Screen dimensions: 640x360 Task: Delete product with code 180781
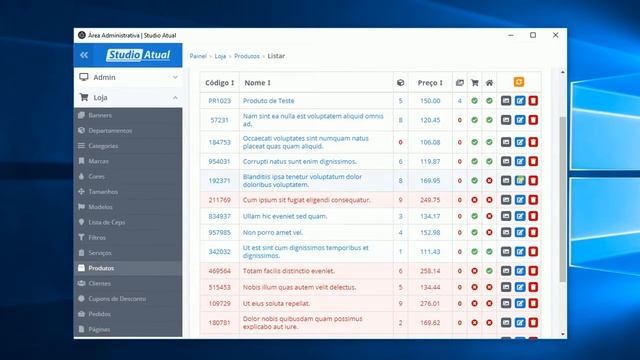pyautogui.click(x=533, y=322)
